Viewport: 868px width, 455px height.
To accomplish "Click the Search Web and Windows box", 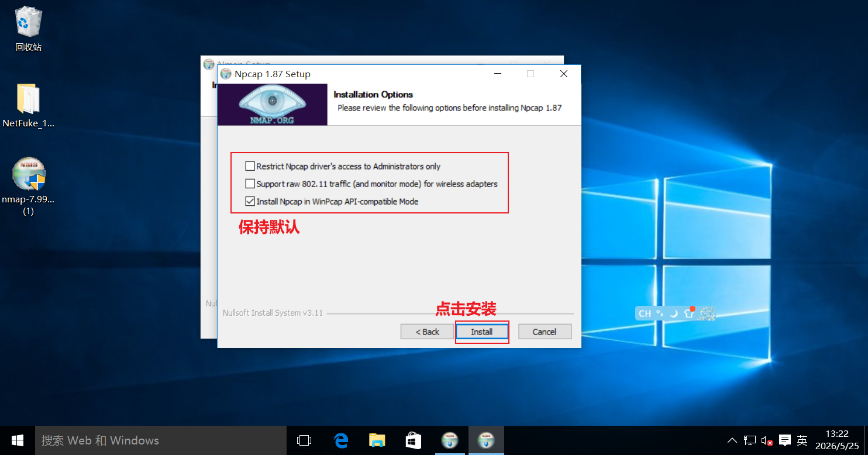I will (x=161, y=440).
